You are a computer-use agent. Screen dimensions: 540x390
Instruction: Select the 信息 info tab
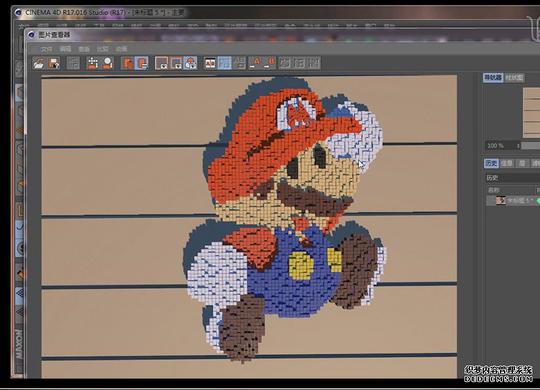point(507,163)
